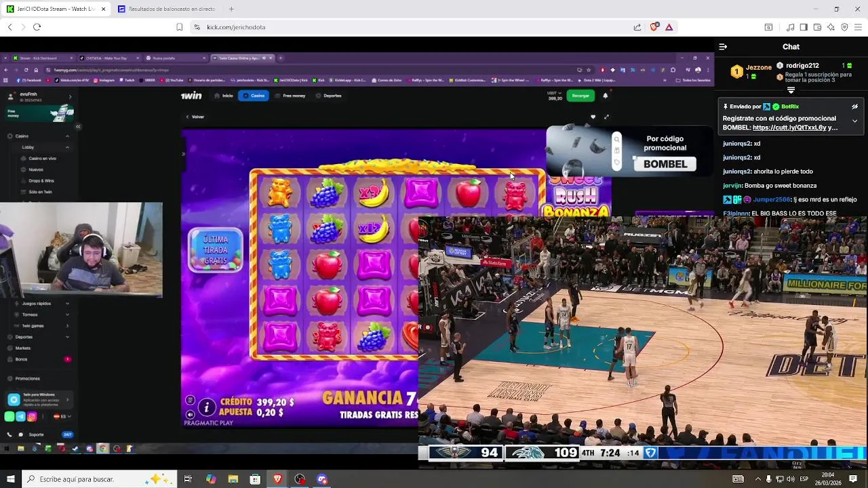
Task: Select Deportes in the 1win top menu
Action: 329,96
